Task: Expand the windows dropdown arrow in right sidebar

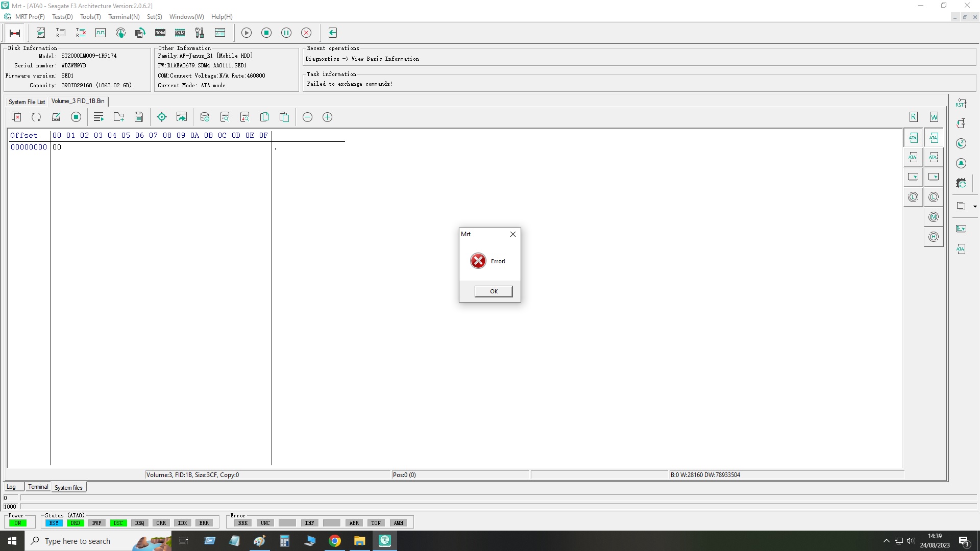Action: point(975,207)
